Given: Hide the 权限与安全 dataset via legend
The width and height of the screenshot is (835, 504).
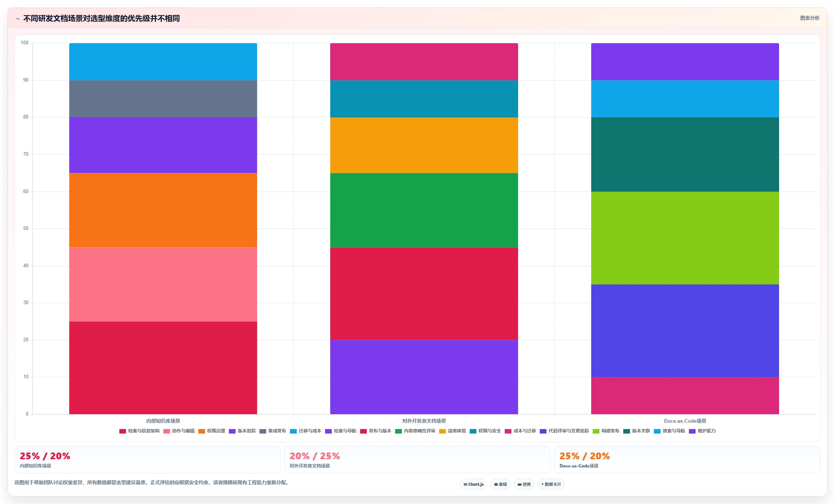Looking at the screenshot, I should tap(485, 431).
